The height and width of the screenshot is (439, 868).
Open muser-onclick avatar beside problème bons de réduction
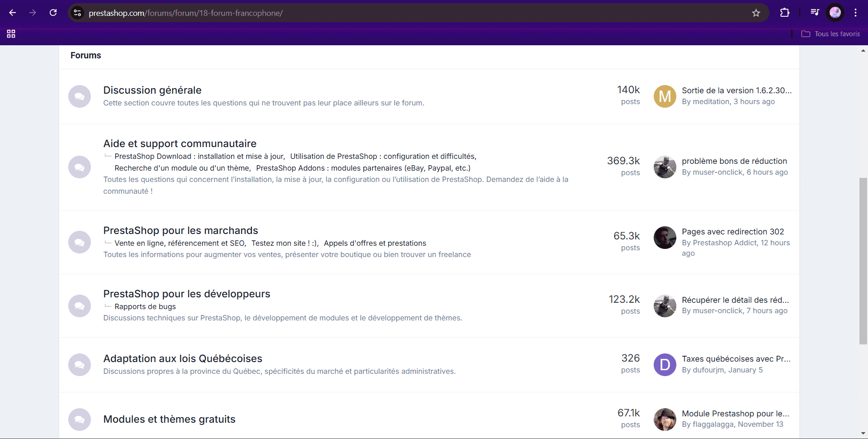[x=665, y=167]
